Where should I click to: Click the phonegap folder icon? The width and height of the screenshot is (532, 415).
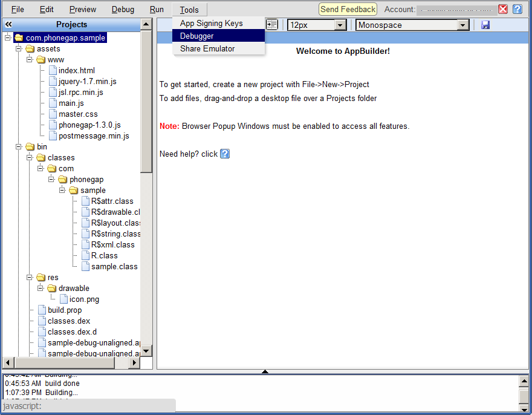62,179
